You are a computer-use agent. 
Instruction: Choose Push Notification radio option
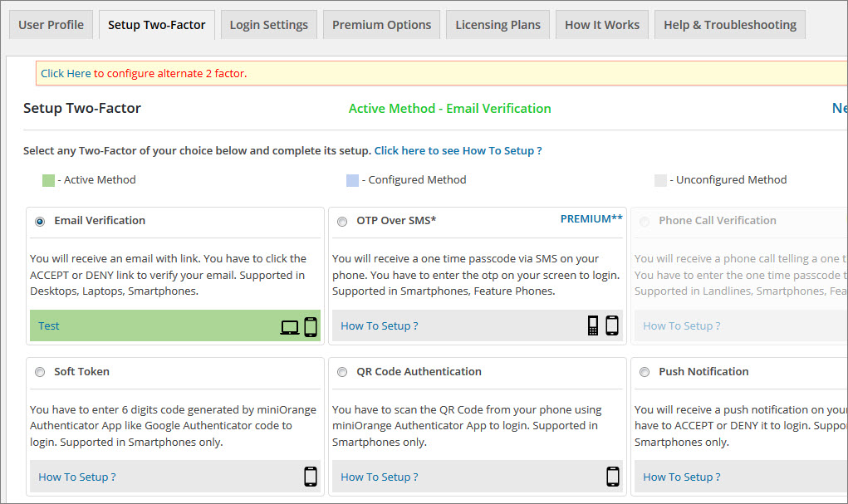click(x=645, y=373)
